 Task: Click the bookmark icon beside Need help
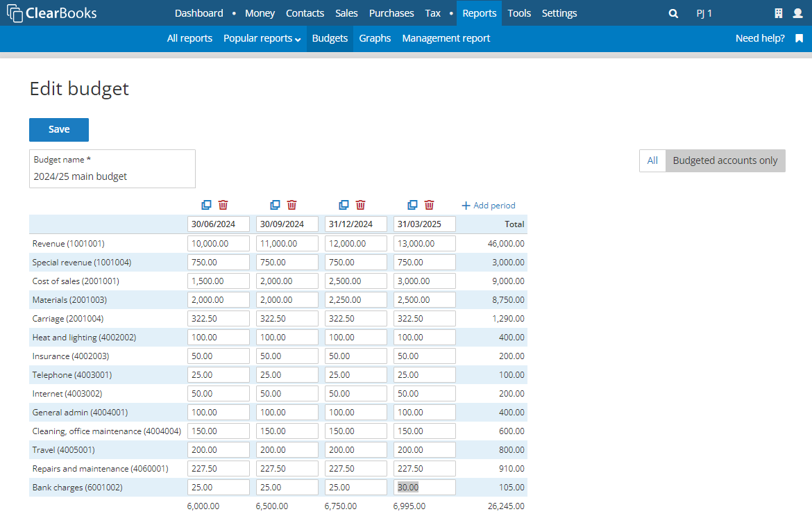799,38
